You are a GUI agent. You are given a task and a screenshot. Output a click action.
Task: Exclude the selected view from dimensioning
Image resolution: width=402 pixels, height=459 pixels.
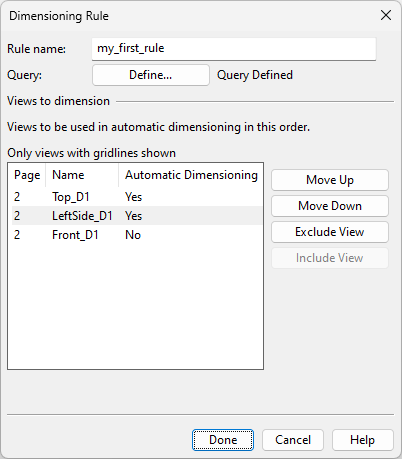330,232
